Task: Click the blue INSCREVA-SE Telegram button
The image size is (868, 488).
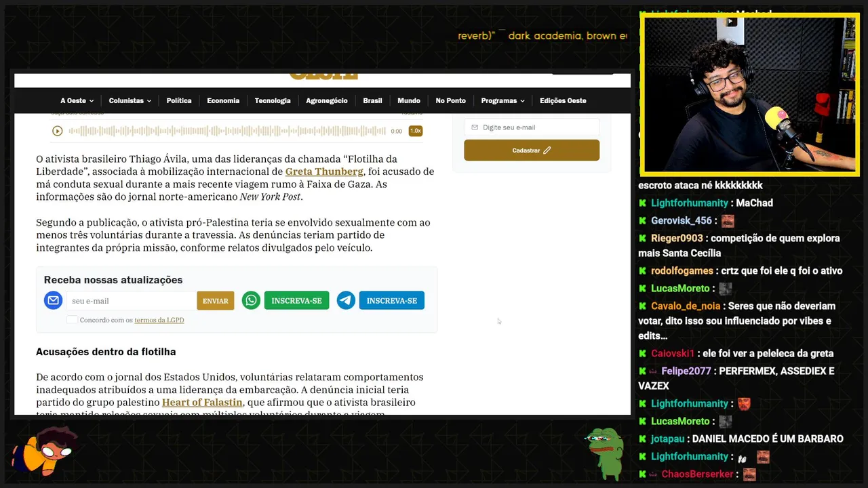Action: click(x=392, y=301)
